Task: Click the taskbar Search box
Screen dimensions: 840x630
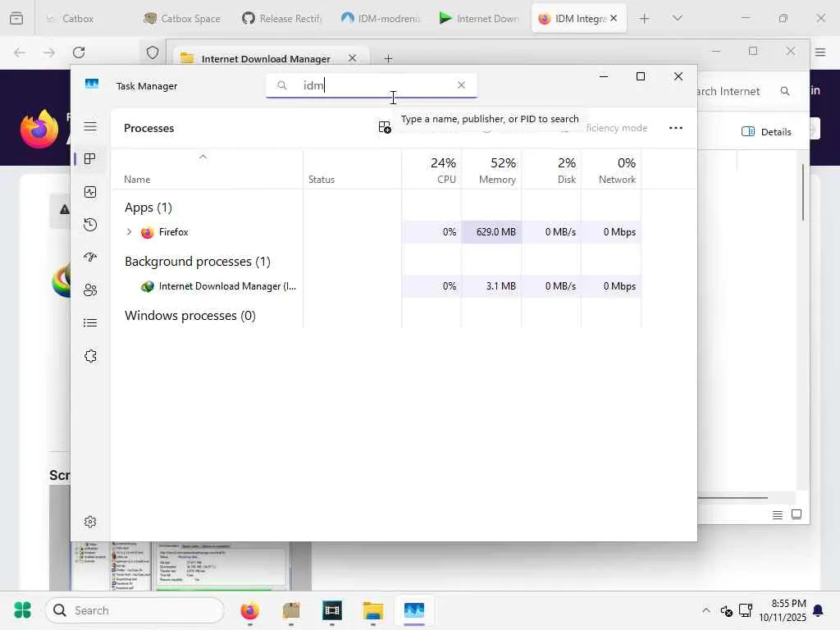Action: pos(135,610)
